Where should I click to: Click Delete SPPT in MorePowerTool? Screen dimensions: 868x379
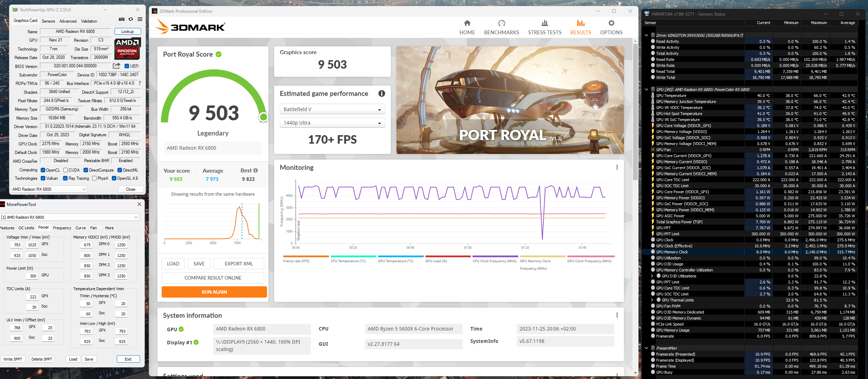tap(42, 359)
